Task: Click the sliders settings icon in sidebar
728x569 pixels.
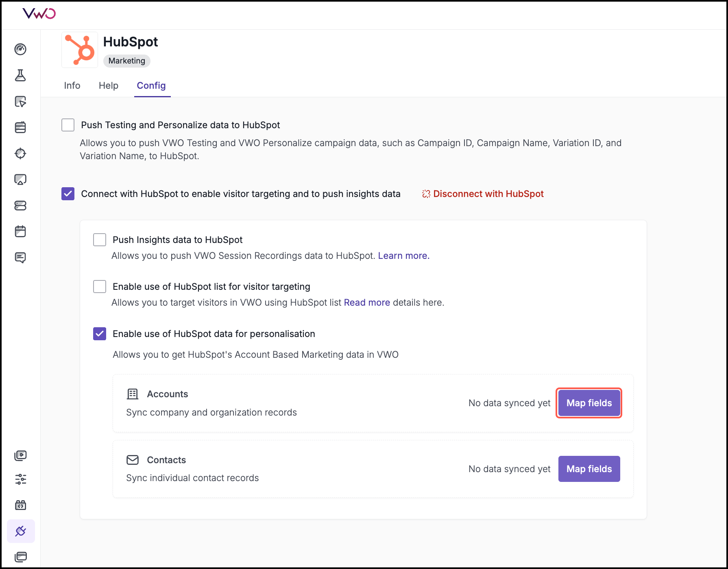Action: (20, 479)
